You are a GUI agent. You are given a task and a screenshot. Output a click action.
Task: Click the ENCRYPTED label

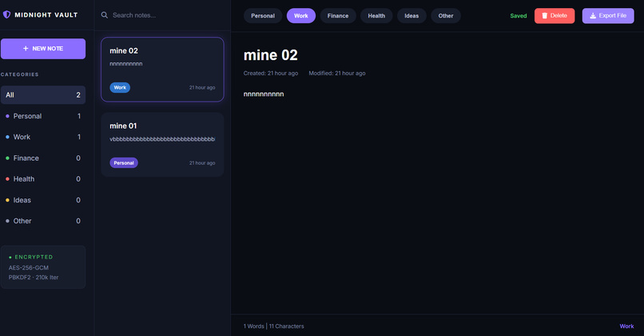point(34,257)
